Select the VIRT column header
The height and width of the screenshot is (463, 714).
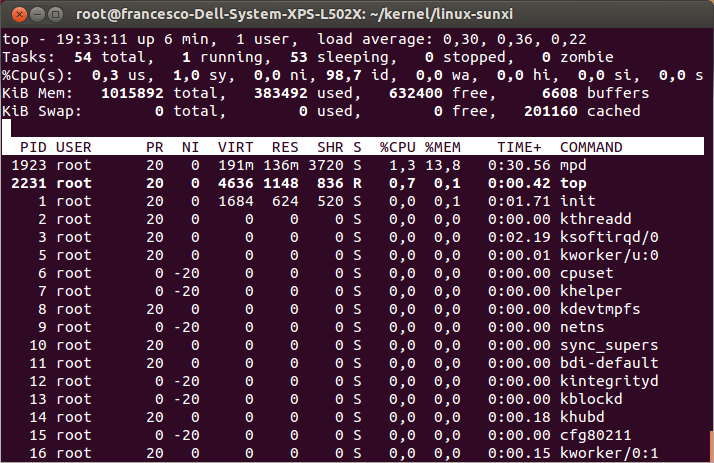[x=235, y=148]
